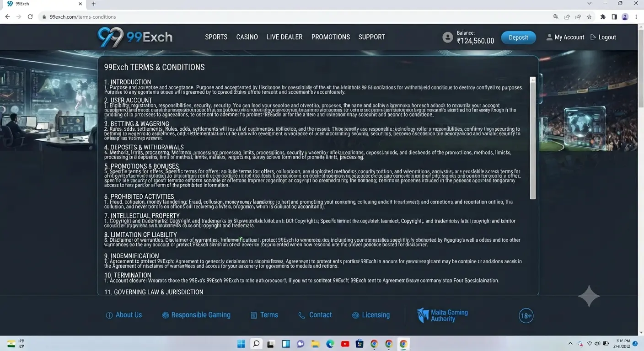644x351 pixels.
Task: Launch Microsoft Edge from taskbar
Action: (330, 344)
